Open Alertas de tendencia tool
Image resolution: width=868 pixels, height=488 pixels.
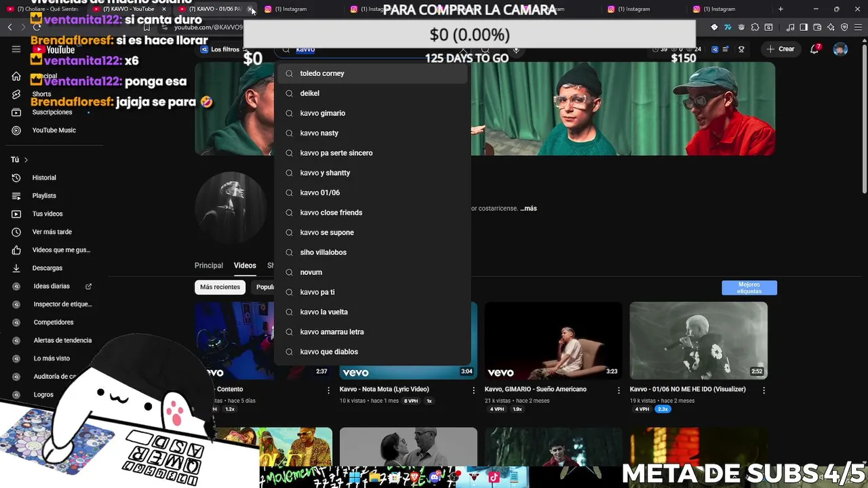(62, 340)
